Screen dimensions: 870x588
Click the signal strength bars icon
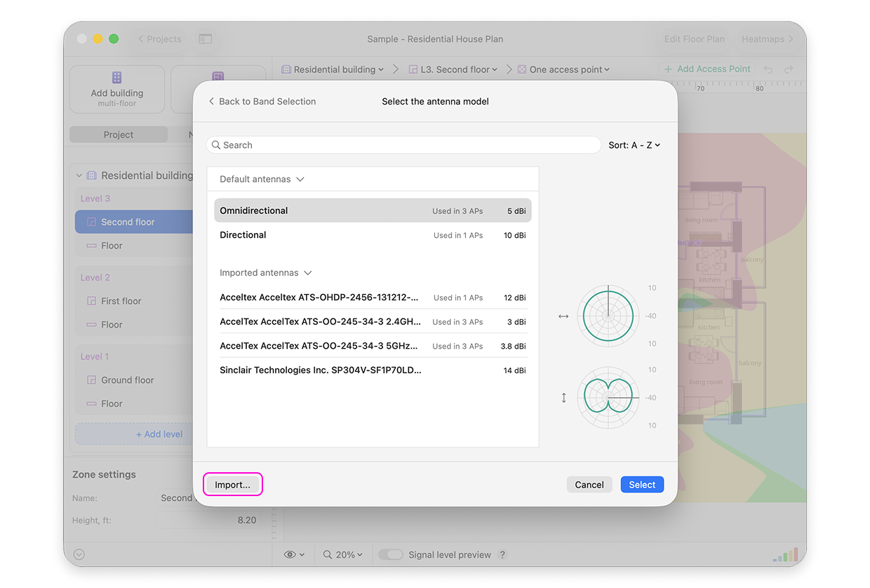click(785, 554)
